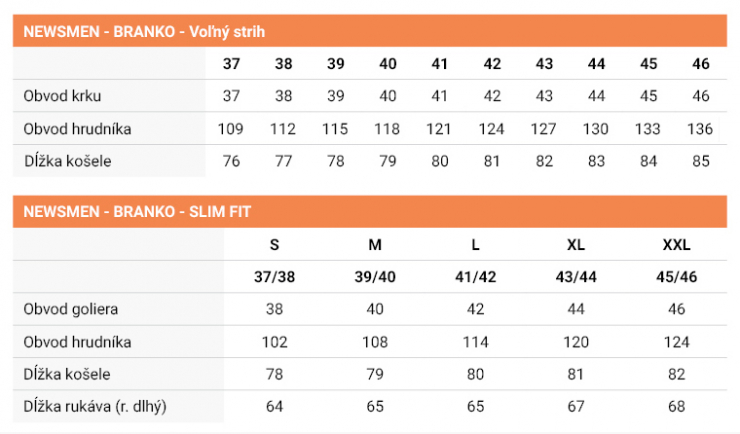Viewport: 740px width, 434px height.
Task: Click chest value 109 in first table
Action: point(231,129)
